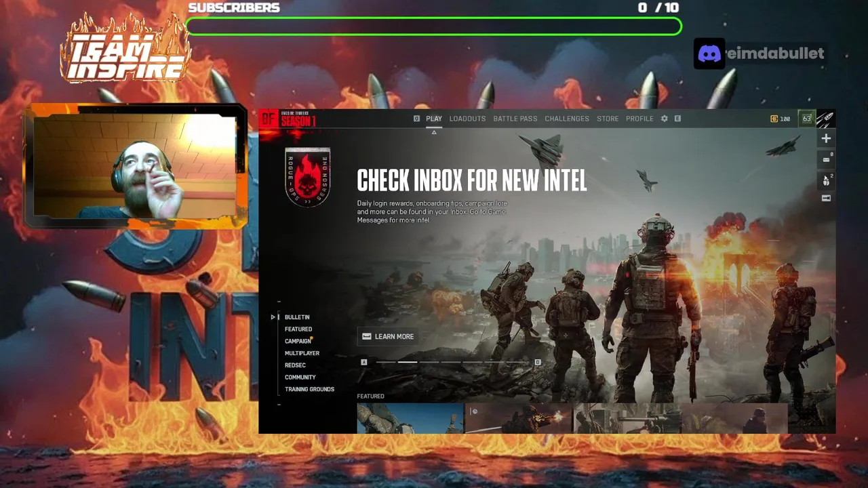Image resolution: width=868 pixels, height=488 pixels.
Task: Click the arrow marker beside BULLETIN
Action: (x=273, y=317)
